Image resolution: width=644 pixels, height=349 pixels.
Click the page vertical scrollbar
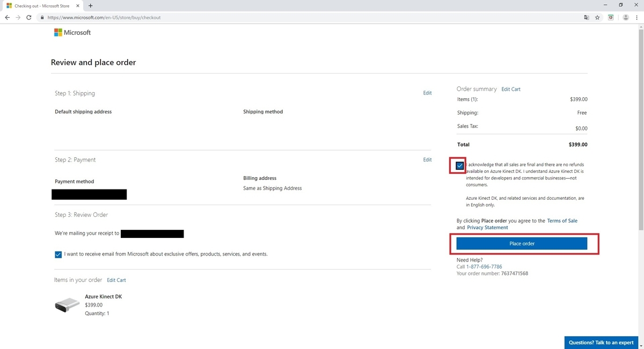pos(641,129)
